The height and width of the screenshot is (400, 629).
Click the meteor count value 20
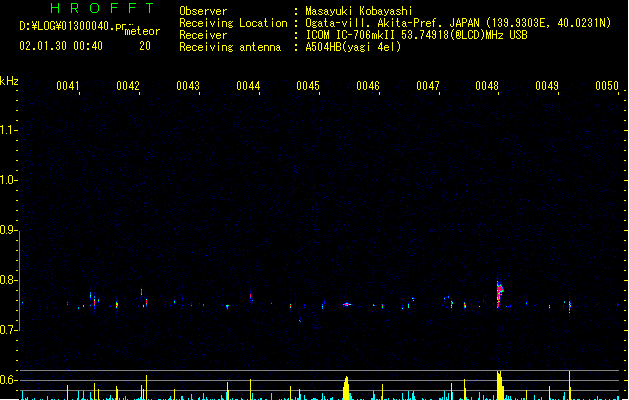(x=145, y=46)
